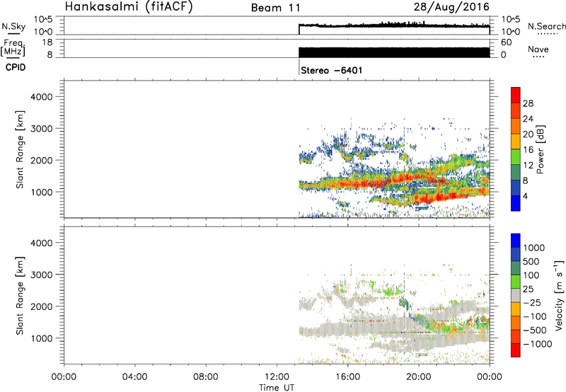Select the orange-red segment beside Power value 28
566x392 pixels.
(x=516, y=110)
